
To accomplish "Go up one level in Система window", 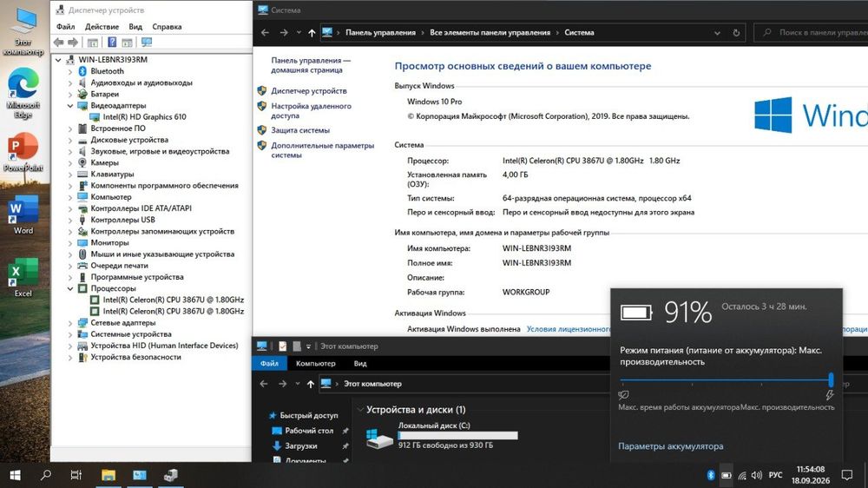I will point(312,33).
